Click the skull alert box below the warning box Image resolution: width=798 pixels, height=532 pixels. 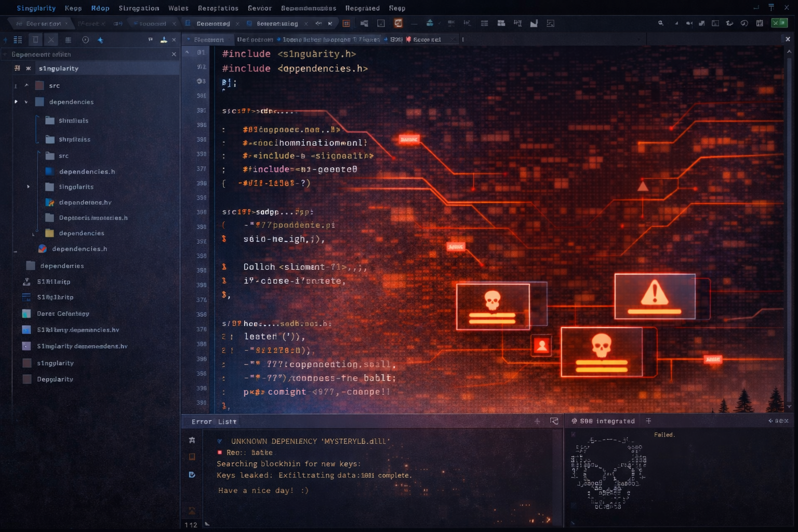tap(602, 352)
